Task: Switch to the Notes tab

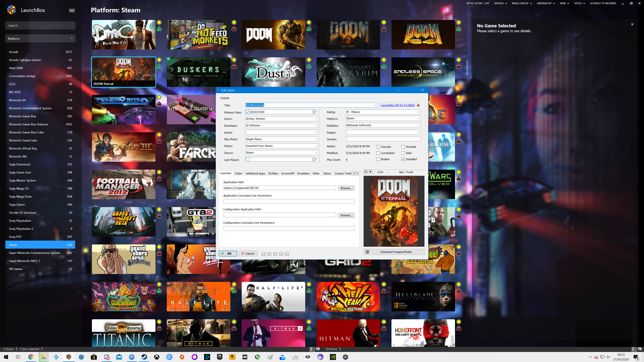Action: coord(327,173)
